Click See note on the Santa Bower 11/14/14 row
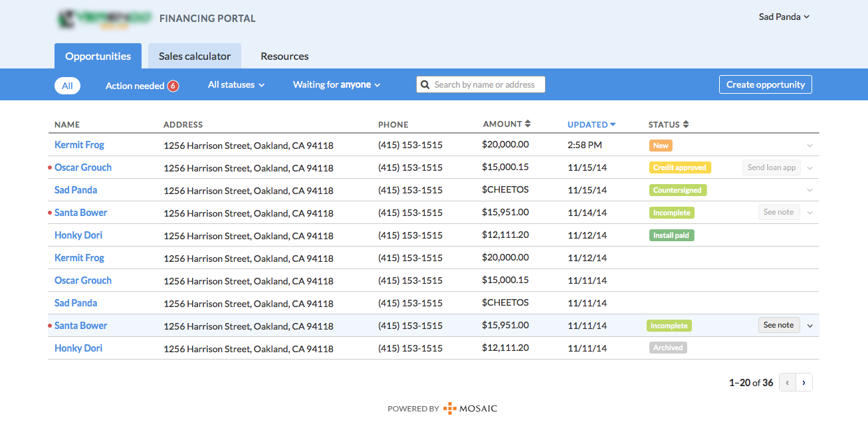 (x=779, y=212)
